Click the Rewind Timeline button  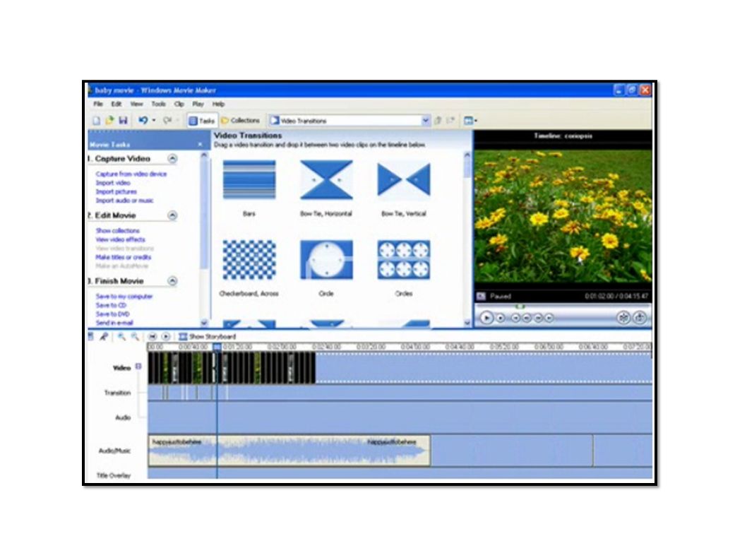153,337
